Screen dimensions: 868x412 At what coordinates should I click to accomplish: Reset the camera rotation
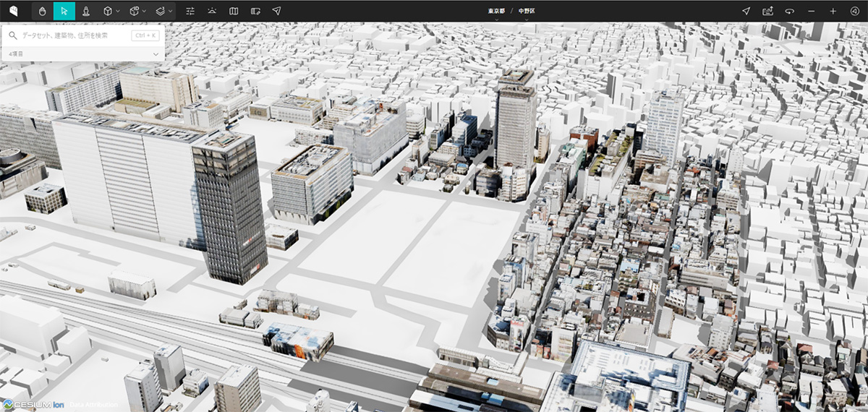(x=789, y=11)
